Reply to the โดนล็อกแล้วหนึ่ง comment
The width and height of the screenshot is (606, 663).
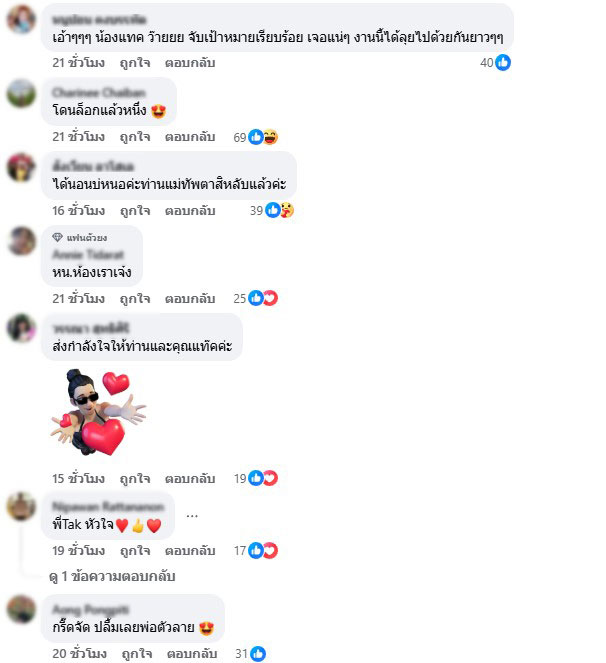click(x=190, y=137)
